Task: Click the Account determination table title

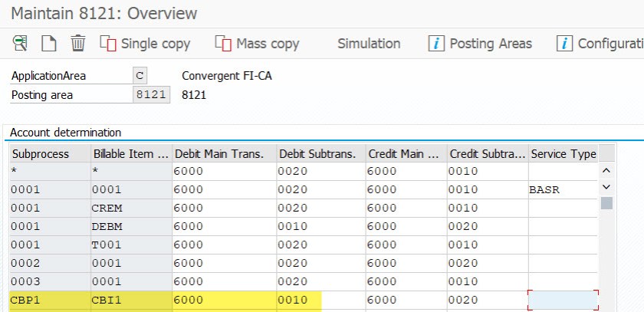Action: 65,133
